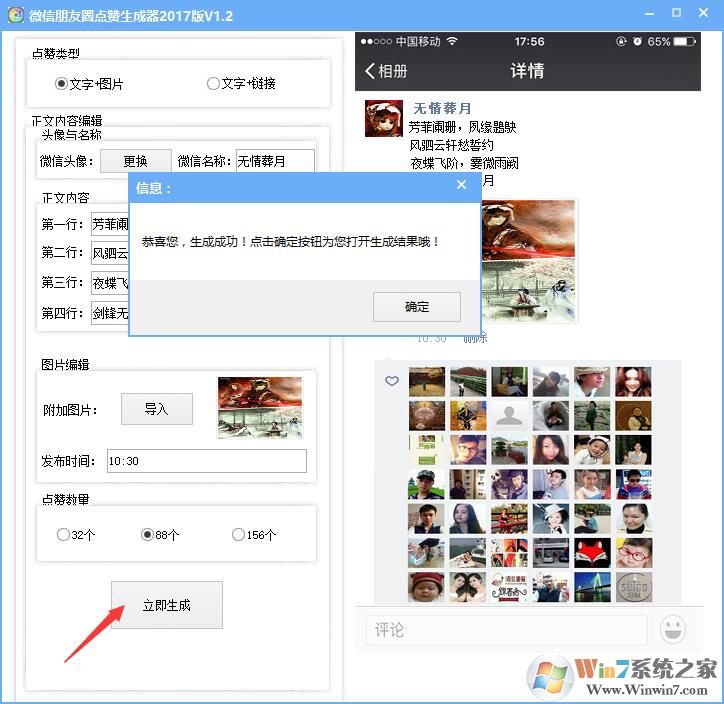Click the bridge night avatar in last row

coord(592,587)
